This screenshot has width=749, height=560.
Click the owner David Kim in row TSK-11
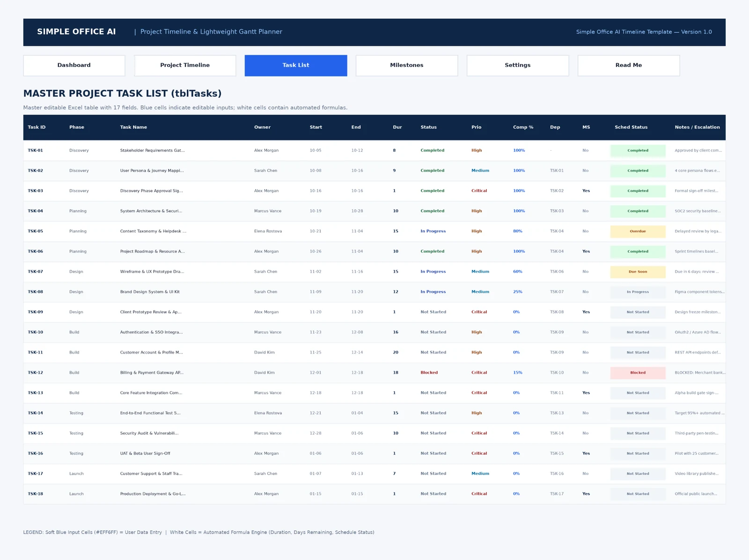[x=264, y=353]
